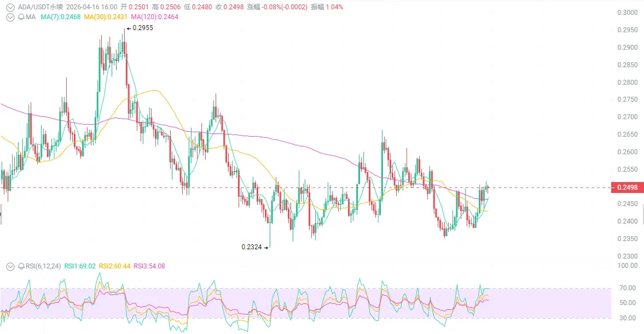
Task: Click the 0.2750 price axis label
Action: 628,99
